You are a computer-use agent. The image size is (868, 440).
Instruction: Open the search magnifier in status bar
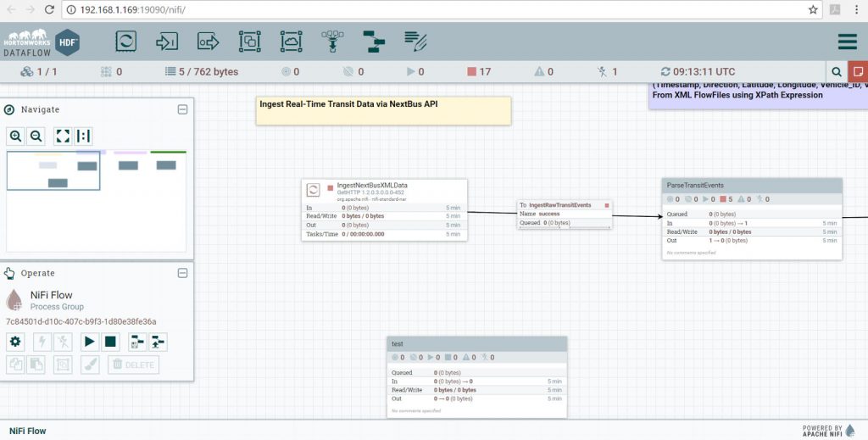click(x=837, y=72)
